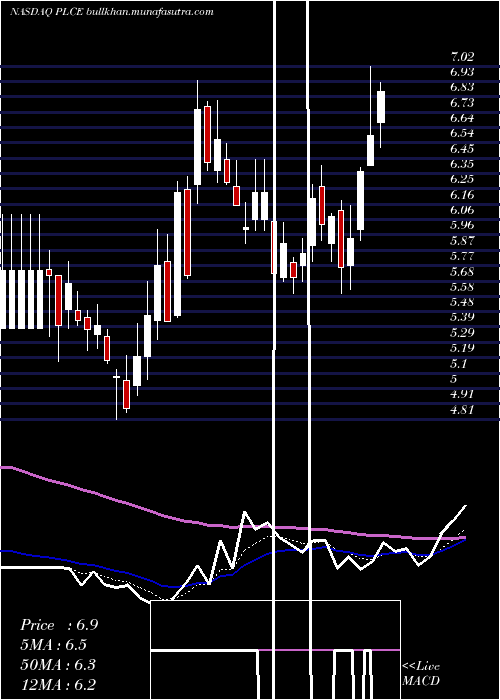Click the 12MA : 6.2 label

pos(58,685)
